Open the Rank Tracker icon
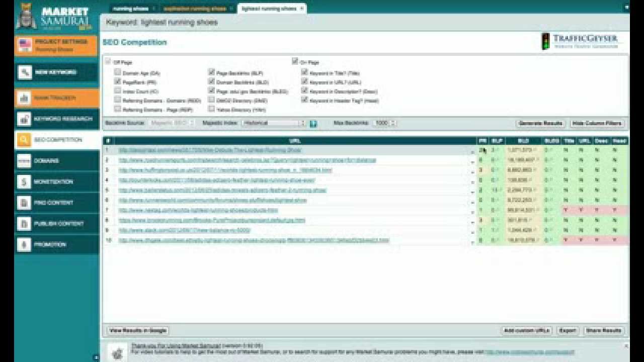This screenshot has width=644, height=362. (x=24, y=98)
